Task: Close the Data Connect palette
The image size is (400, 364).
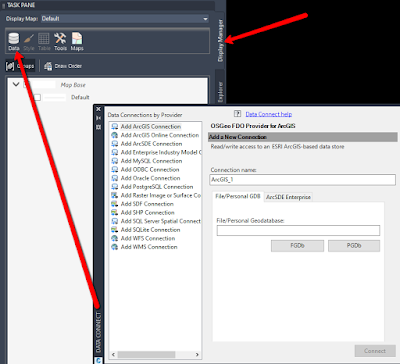Action: tap(98, 109)
